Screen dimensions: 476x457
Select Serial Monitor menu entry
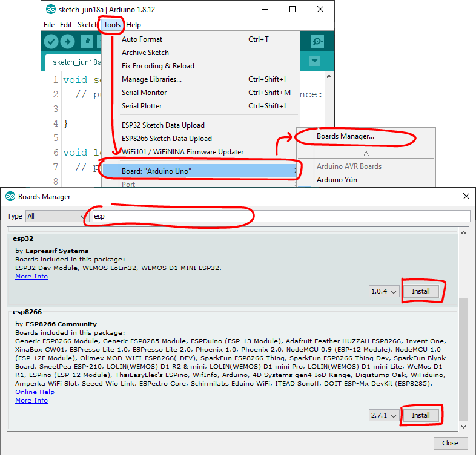pos(200,93)
